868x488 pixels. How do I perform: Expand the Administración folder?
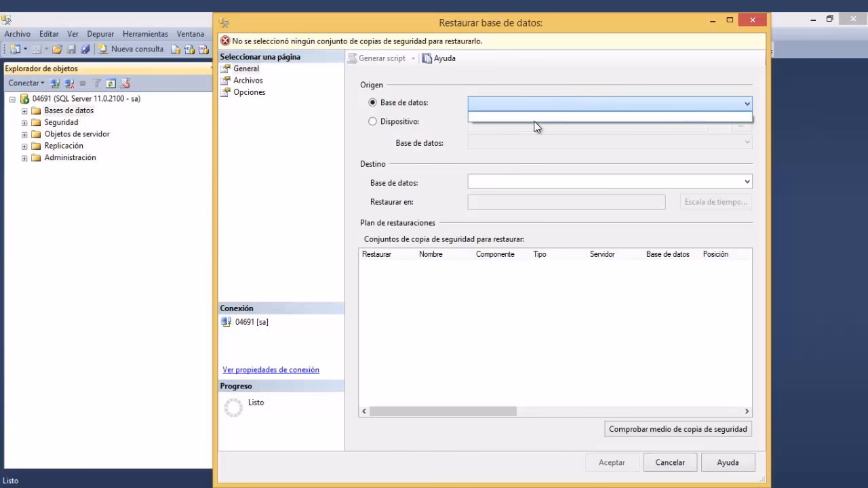click(x=24, y=158)
